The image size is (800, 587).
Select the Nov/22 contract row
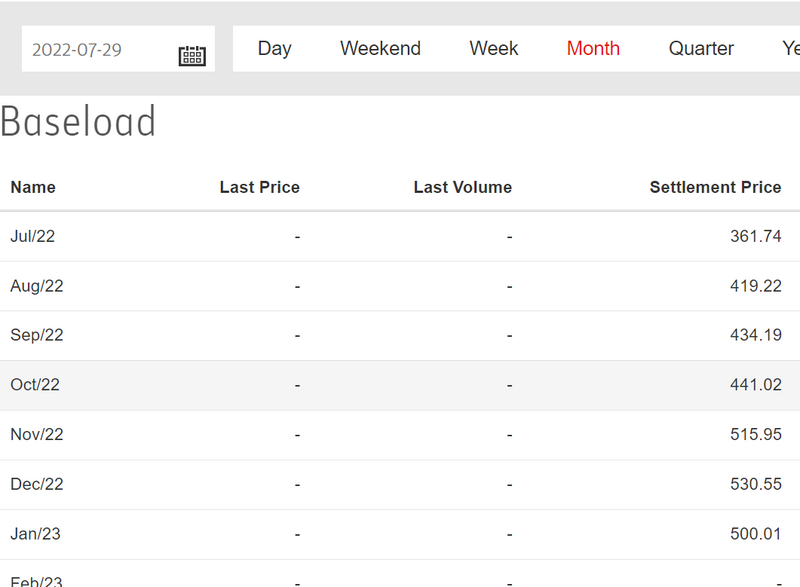coord(37,434)
